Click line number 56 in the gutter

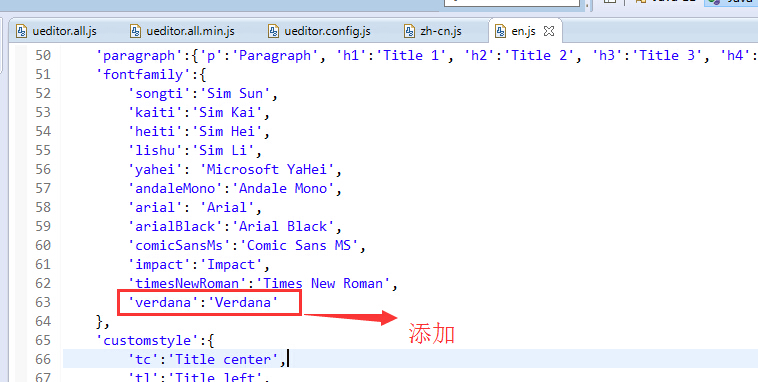click(x=43, y=169)
